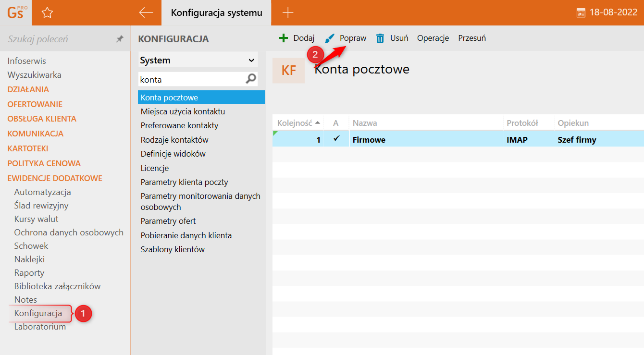Open a new tab with plus icon

pos(288,12)
